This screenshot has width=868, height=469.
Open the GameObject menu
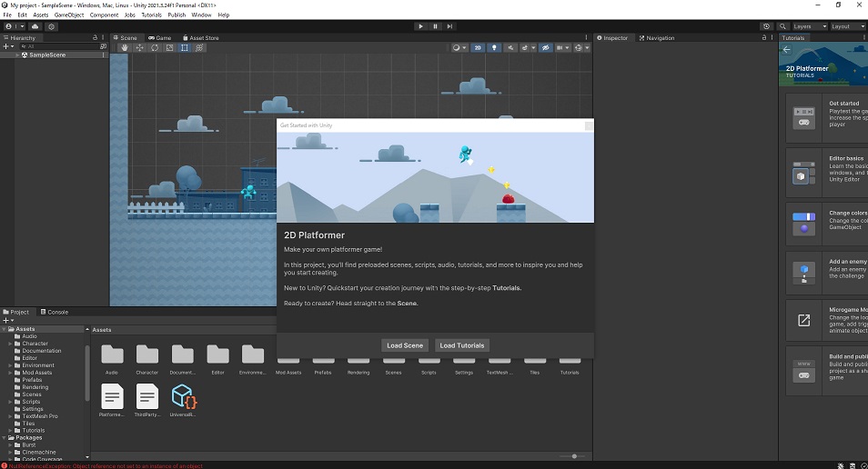tap(69, 15)
